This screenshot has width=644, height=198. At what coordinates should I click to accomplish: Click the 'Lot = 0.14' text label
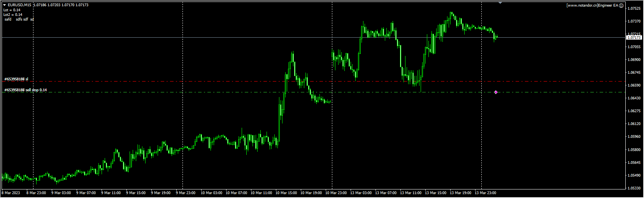(x=12, y=10)
